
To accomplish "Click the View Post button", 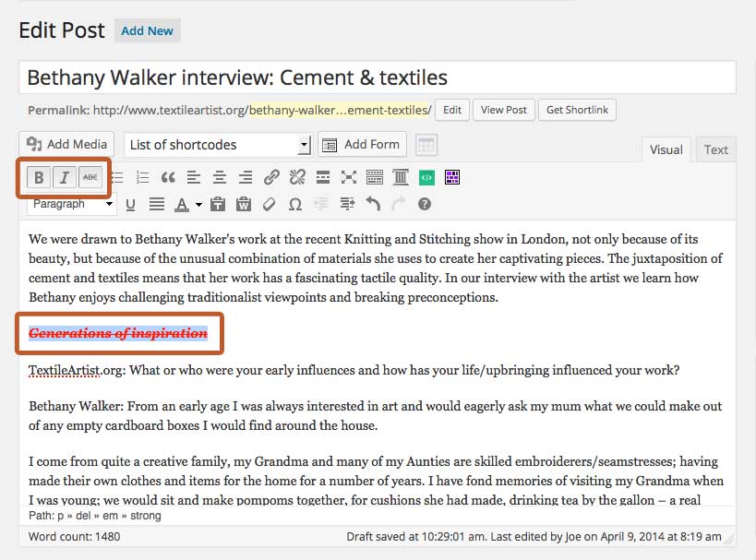I will point(504,110).
